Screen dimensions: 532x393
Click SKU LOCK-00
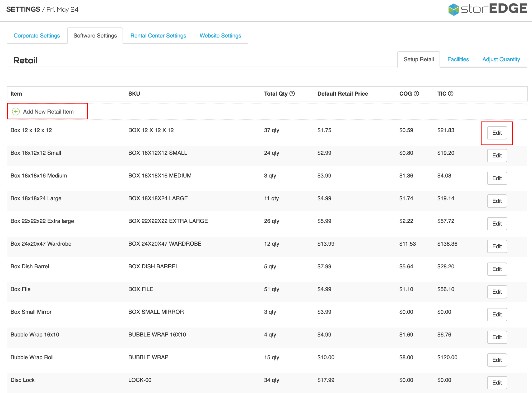tap(140, 380)
